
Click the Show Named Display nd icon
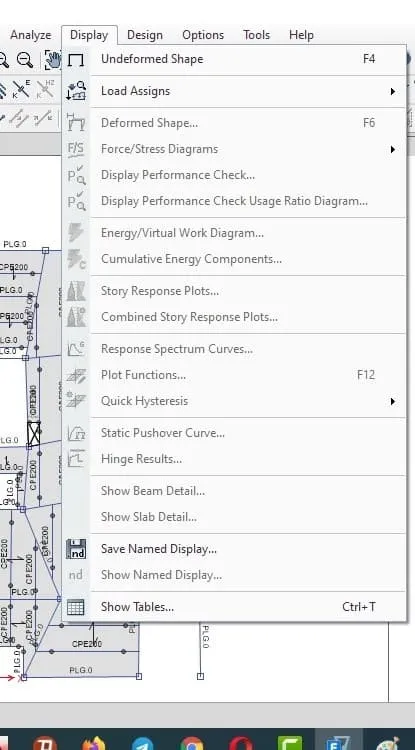click(76, 575)
